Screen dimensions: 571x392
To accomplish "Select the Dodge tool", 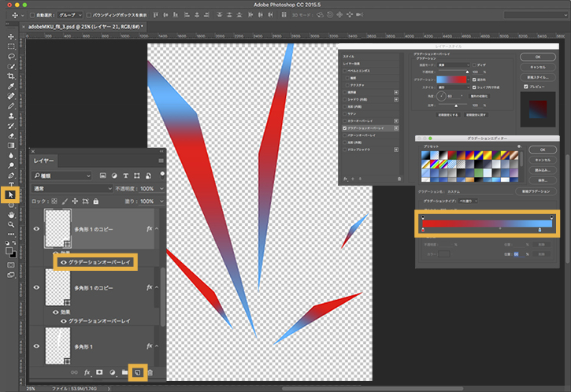I will click(11, 165).
